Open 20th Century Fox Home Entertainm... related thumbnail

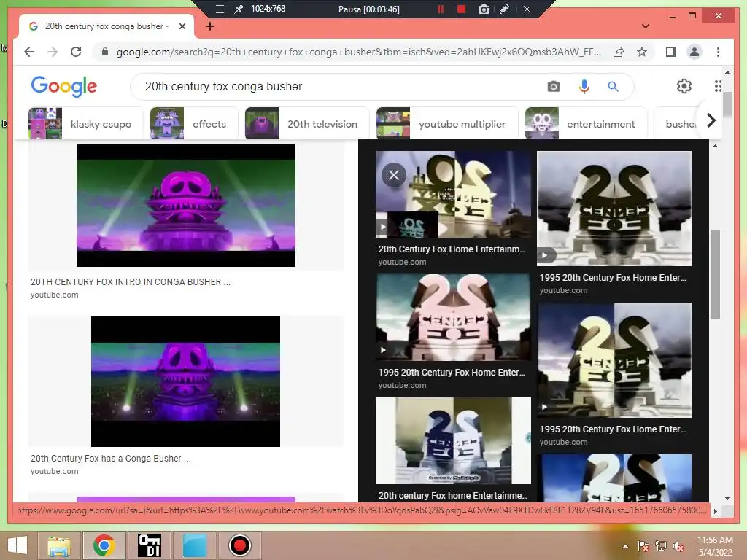coord(453,194)
